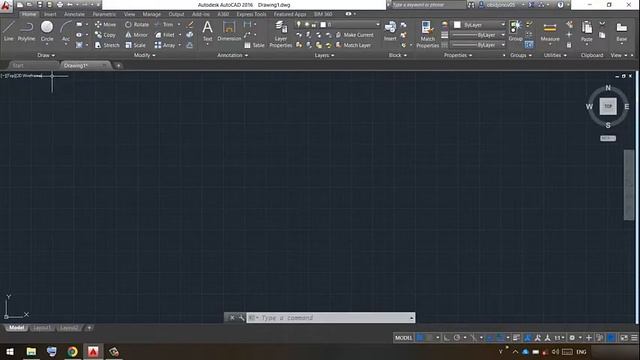Click the Move tool
The height and width of the screenshot is (360, 640).
tap(105, 24)
